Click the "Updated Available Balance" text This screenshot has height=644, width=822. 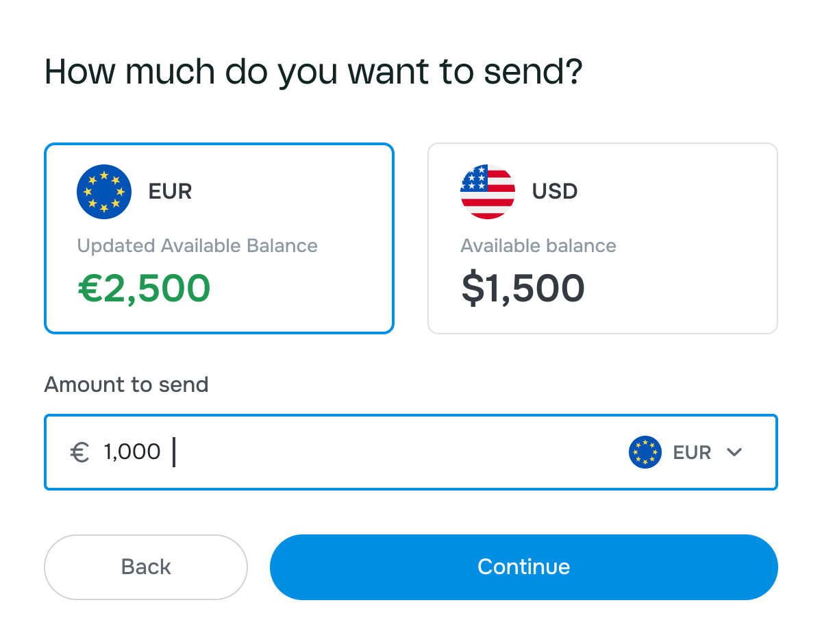[x=197, y=246]
